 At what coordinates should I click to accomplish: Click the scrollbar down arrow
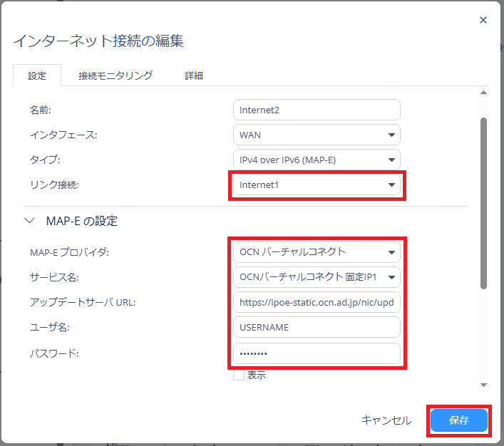[x=484, y=385]
